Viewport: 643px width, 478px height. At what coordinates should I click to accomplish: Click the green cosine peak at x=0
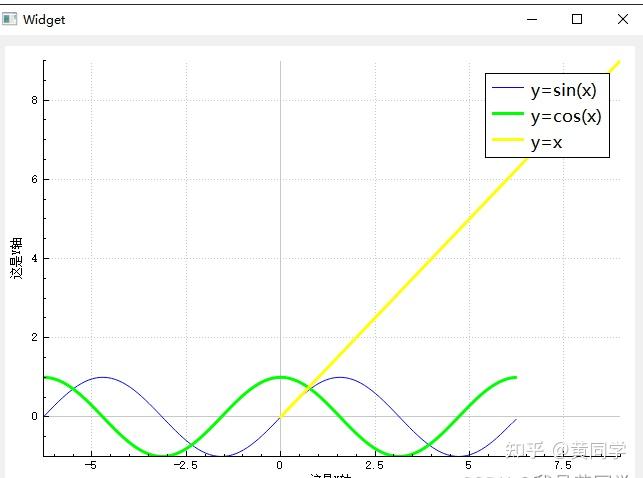(280, 377)
